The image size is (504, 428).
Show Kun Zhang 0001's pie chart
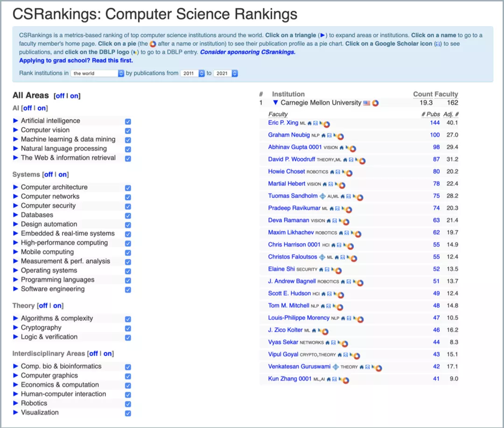click(x=345, y=380)
